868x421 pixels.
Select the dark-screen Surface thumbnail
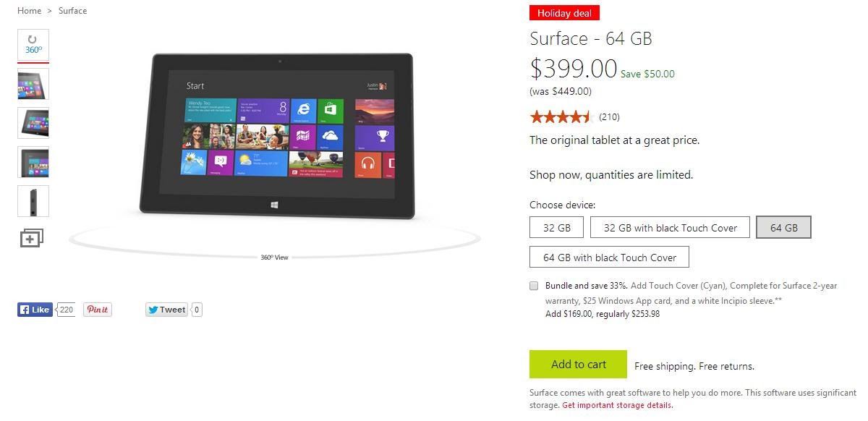pos(33,162)
